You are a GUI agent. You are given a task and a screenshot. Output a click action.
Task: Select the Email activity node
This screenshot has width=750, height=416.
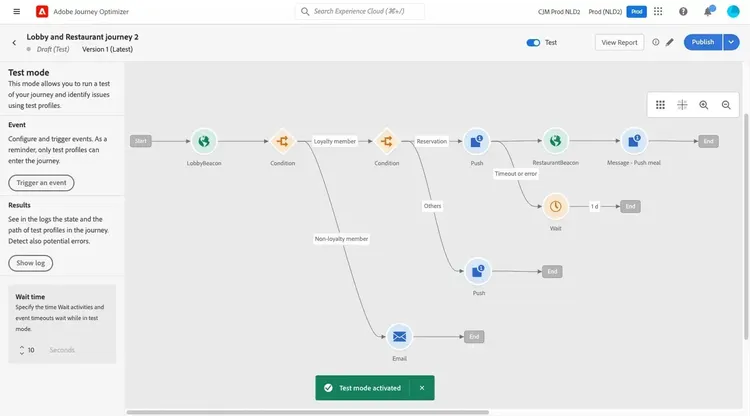(x=399, y=337)
